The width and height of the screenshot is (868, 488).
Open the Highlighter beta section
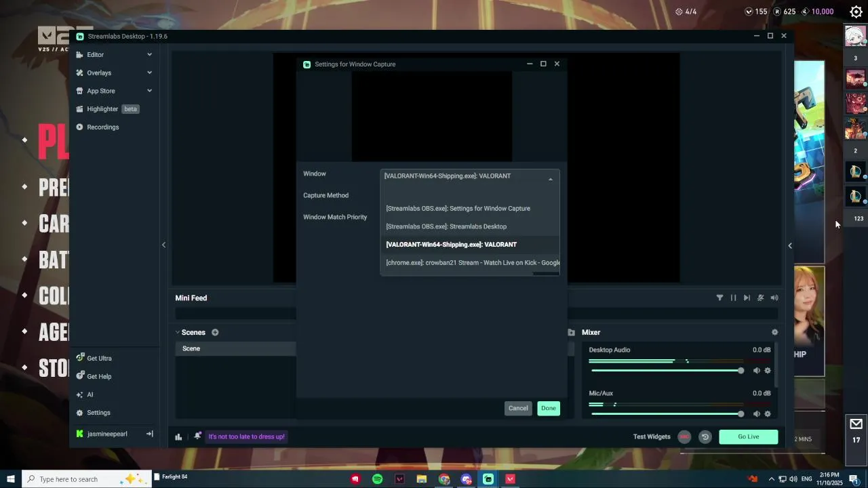107,109
